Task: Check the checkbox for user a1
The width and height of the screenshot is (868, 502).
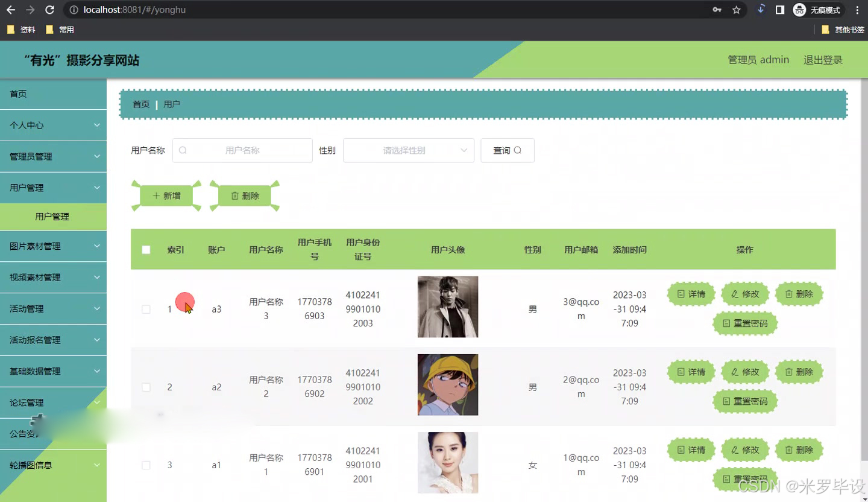Action: 146,465
